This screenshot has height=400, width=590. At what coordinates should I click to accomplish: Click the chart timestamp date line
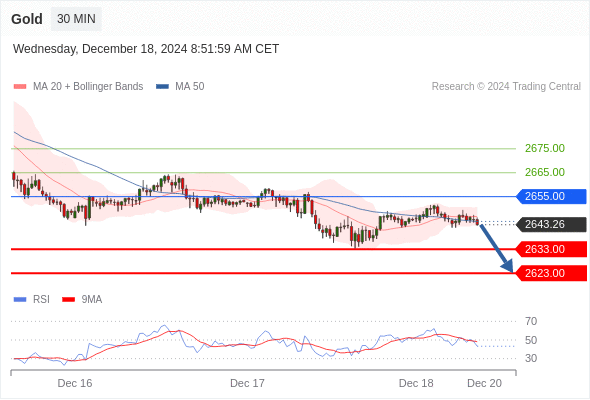[146, 49]
